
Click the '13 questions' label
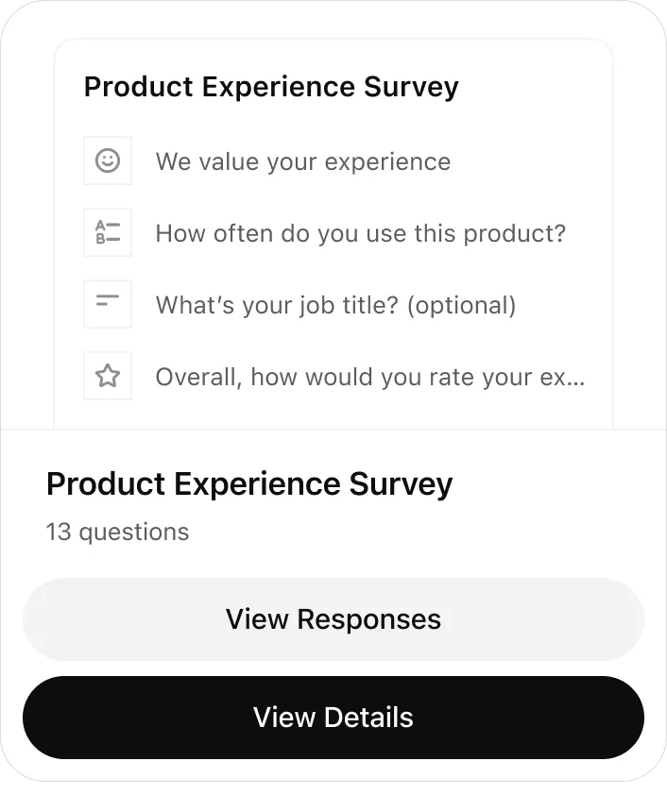point(117,532)
